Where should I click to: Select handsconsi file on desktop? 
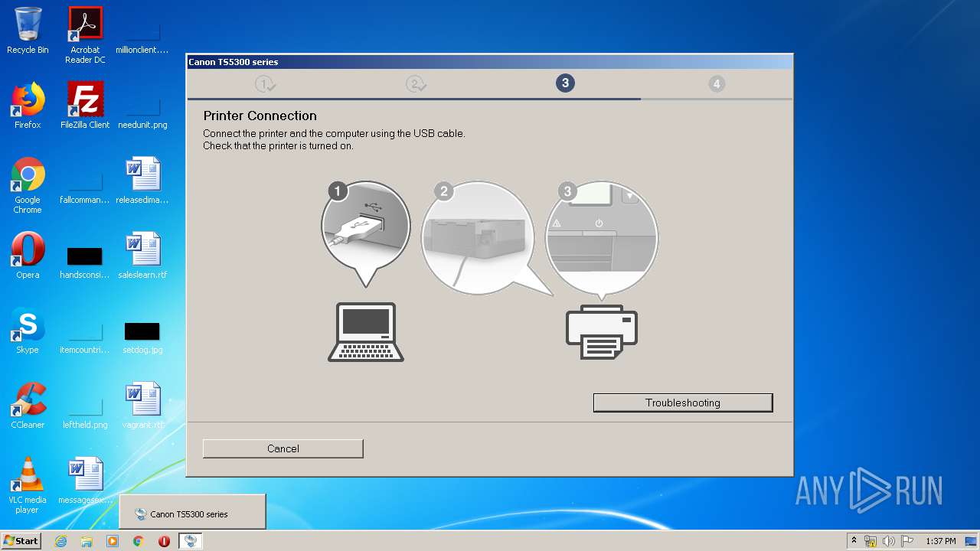85,260
